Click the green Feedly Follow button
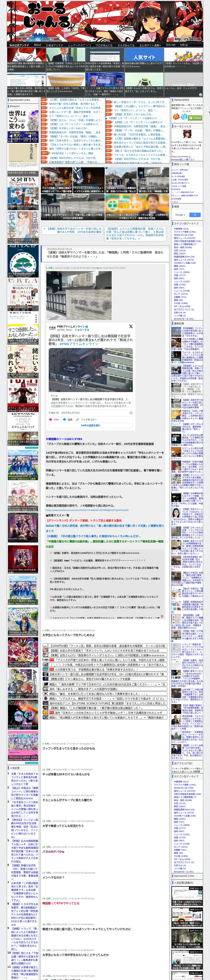The image size is (210, 980). [x=195, y=118]
